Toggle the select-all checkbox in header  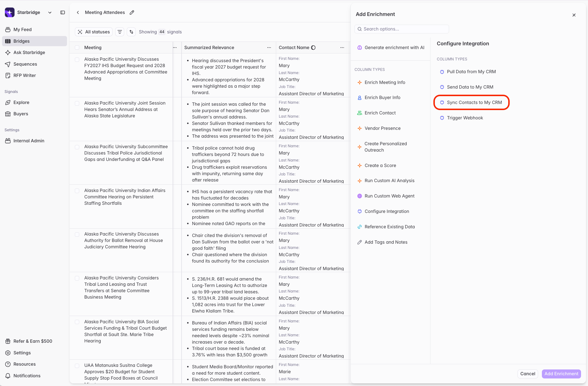pos(77,48)
